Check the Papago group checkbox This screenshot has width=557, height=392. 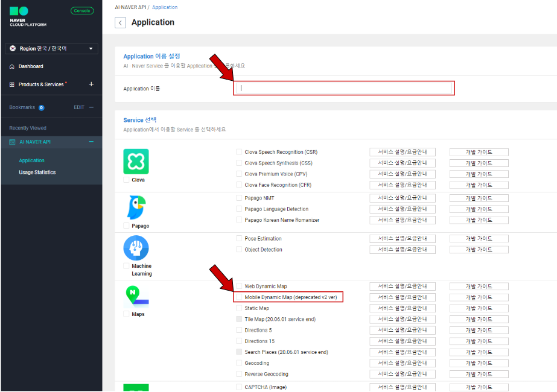126,226
